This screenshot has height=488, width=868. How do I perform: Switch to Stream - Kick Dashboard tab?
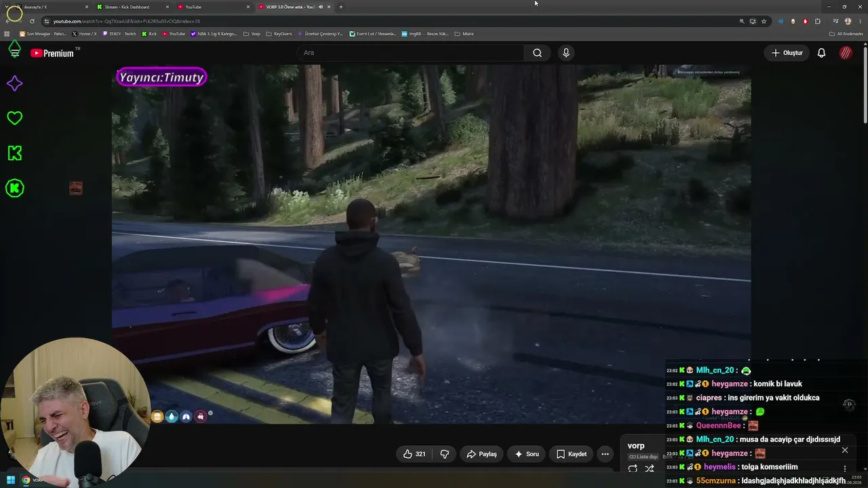tap(133, 7)
